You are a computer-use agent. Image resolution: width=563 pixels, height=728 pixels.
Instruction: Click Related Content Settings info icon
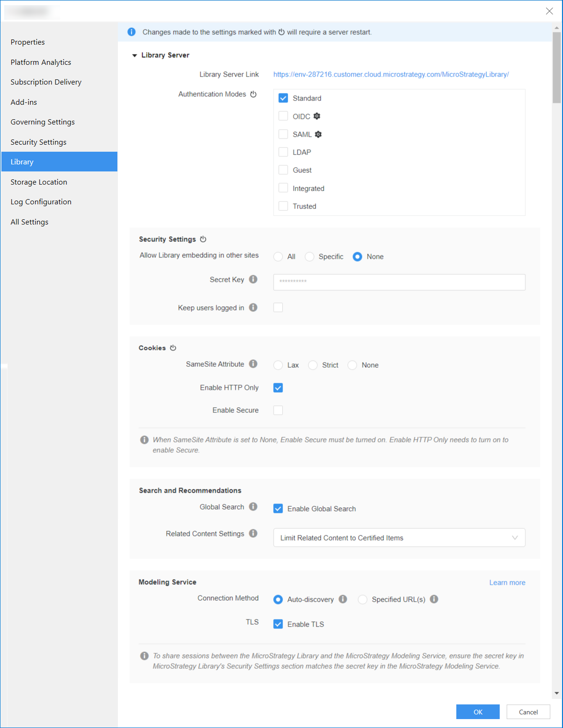[x=253, y=534]
